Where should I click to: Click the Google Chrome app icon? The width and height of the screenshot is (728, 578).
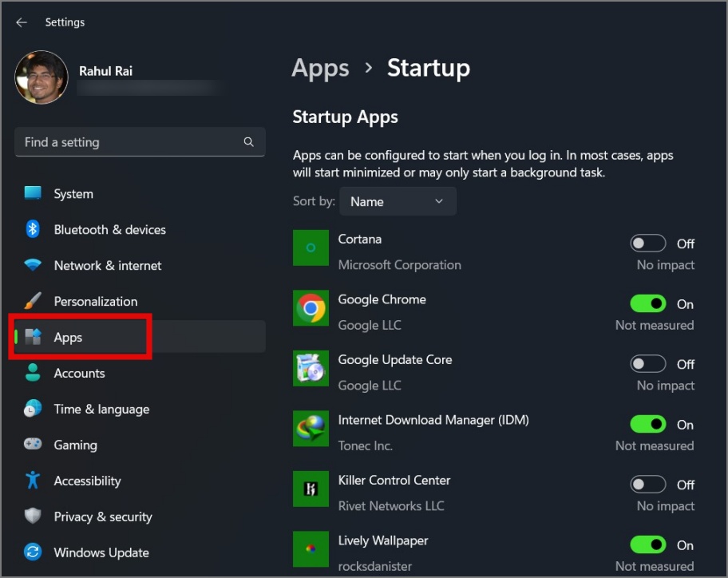(x=311, y=308)
